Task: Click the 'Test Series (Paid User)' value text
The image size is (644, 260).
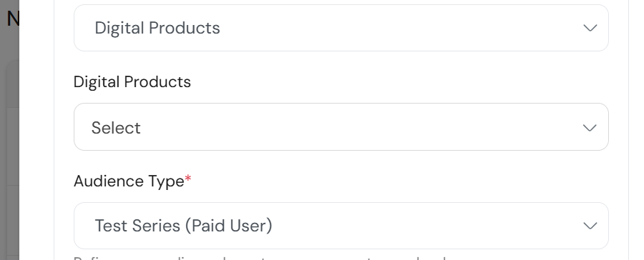Action: 184,226
